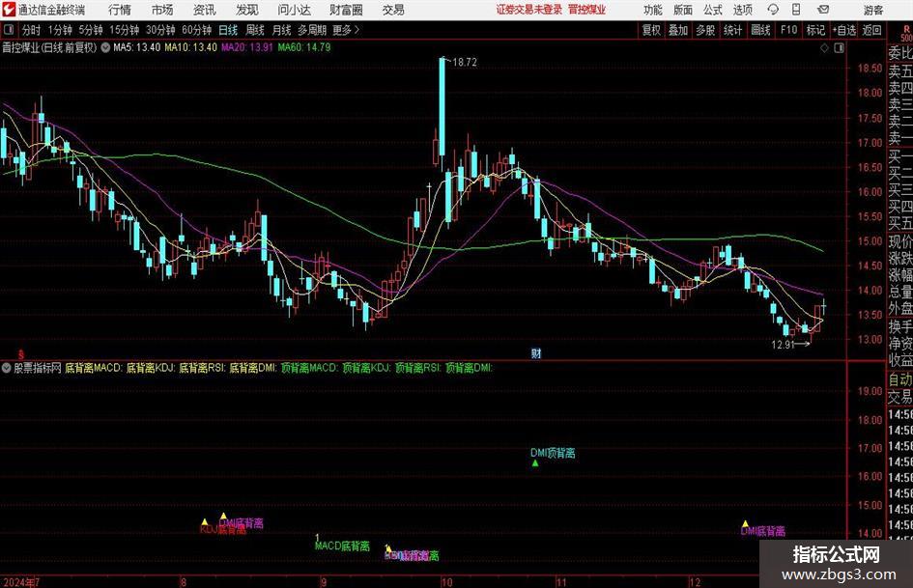Toggle the side panel icon at chart top right
The image size is (913, 588).
tap(839, 48)
